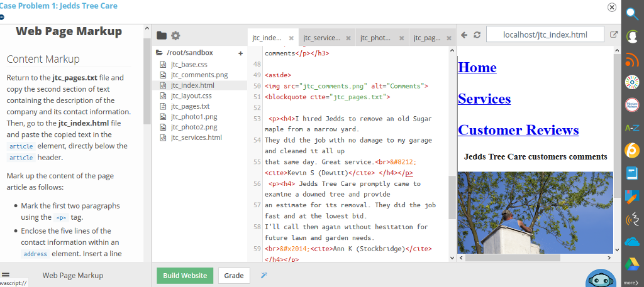Click the magic wand format icon
The width and height of the screenshot is (644, 287).
coord(264,275)
